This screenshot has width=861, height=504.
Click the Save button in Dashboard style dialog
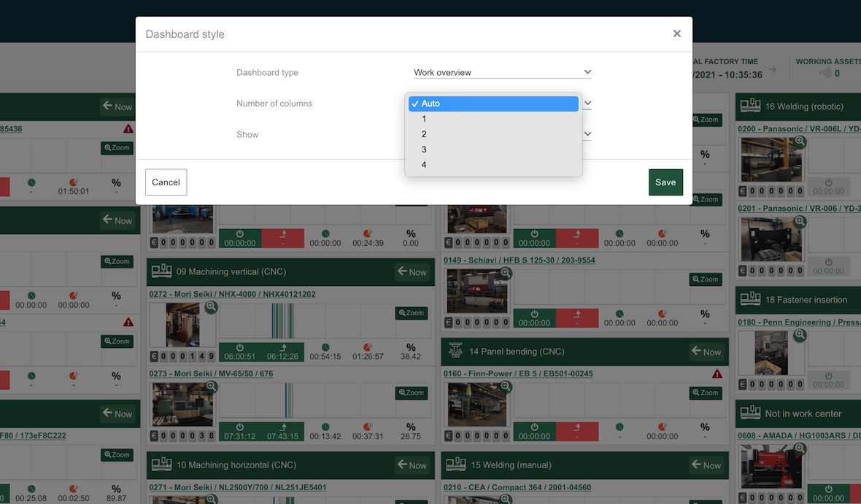click(x=665, y=182)
